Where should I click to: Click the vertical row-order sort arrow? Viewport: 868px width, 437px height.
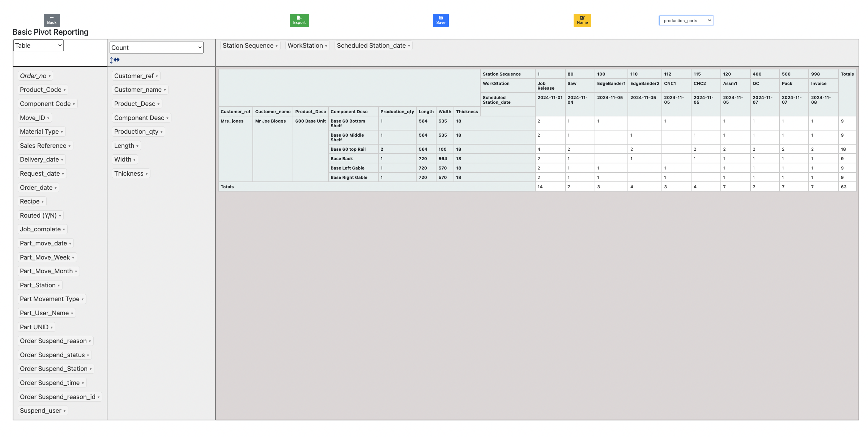click(111, 60)
